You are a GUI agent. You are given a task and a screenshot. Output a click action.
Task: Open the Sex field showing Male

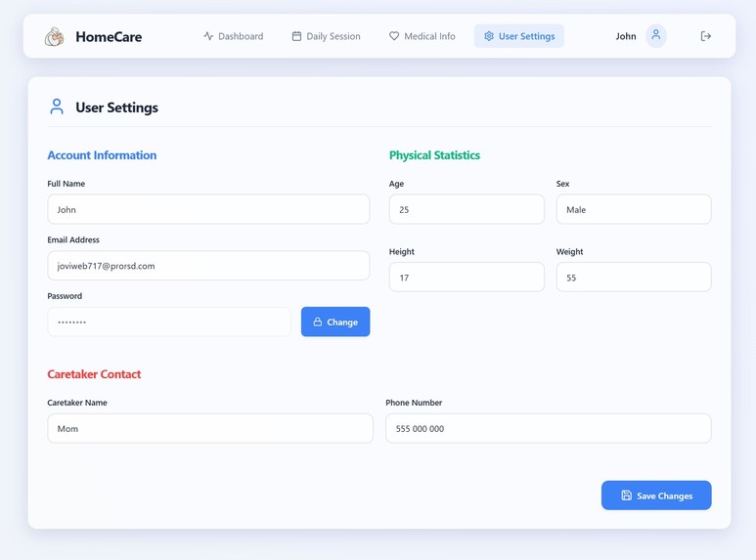(x=634, y=209)
